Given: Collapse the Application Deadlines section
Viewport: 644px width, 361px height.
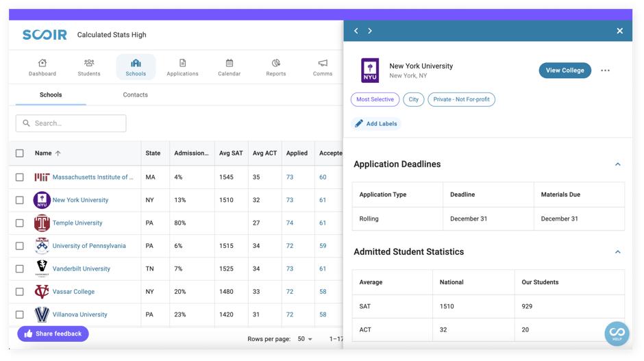Looking at the screenshot, I should tap(618, 164).
